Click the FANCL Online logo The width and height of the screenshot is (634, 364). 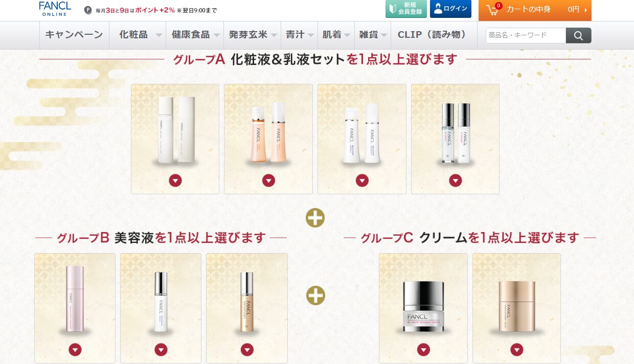pos(55,9)
